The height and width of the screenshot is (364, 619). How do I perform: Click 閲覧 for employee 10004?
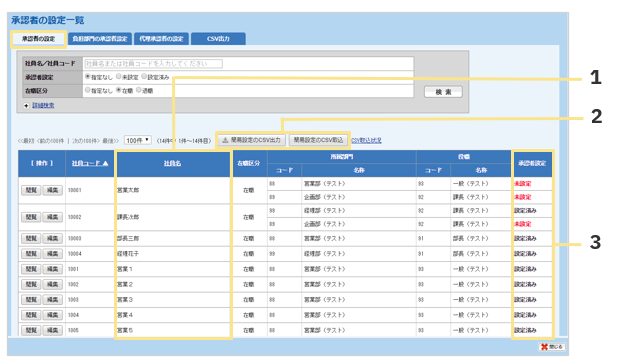[31, 254]
